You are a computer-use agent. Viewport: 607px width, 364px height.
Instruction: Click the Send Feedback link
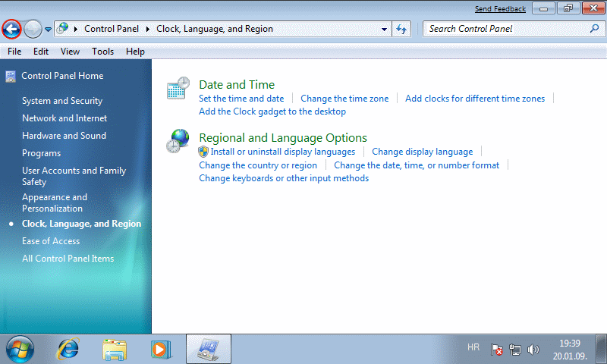tap(500, 9)
